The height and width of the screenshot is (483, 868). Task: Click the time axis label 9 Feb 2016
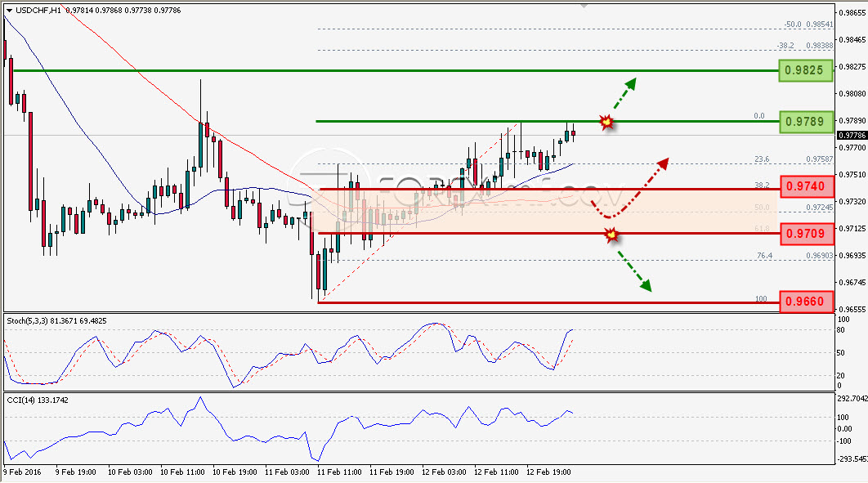coord(23,472)
